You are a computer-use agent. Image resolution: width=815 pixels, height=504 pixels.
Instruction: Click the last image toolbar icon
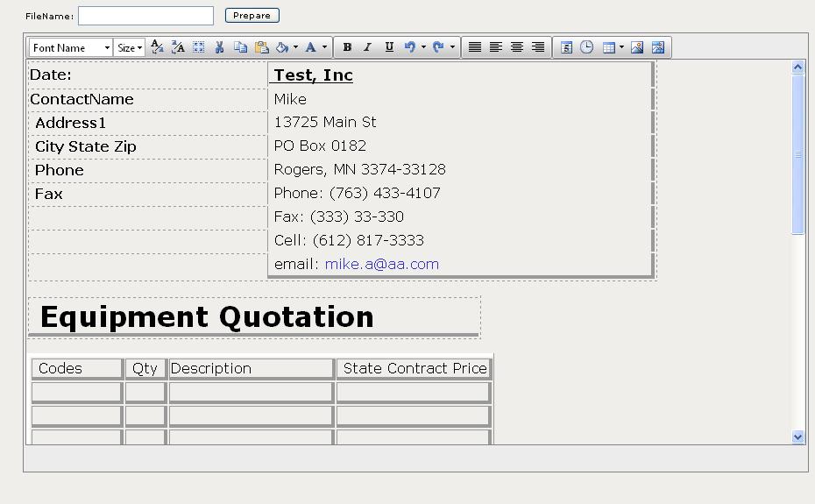click(658, 47)
